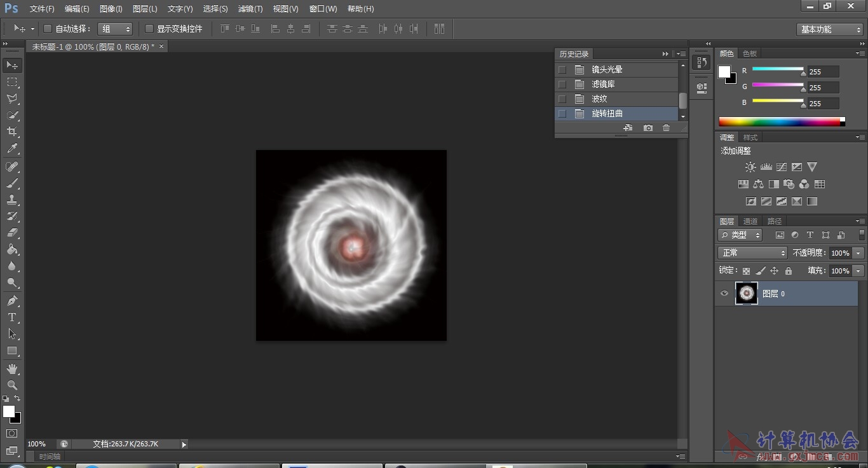
Task: Select the Zoom tool
Action: point(12,385)
